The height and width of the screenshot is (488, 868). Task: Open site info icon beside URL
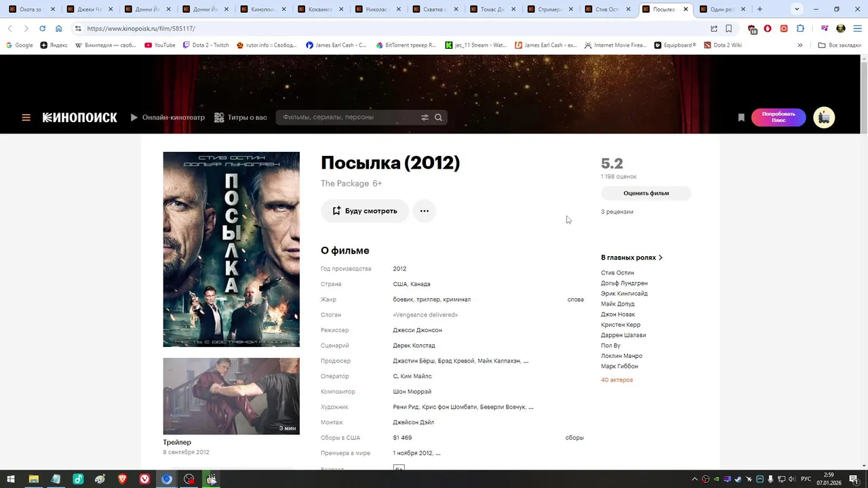(78, 28)
